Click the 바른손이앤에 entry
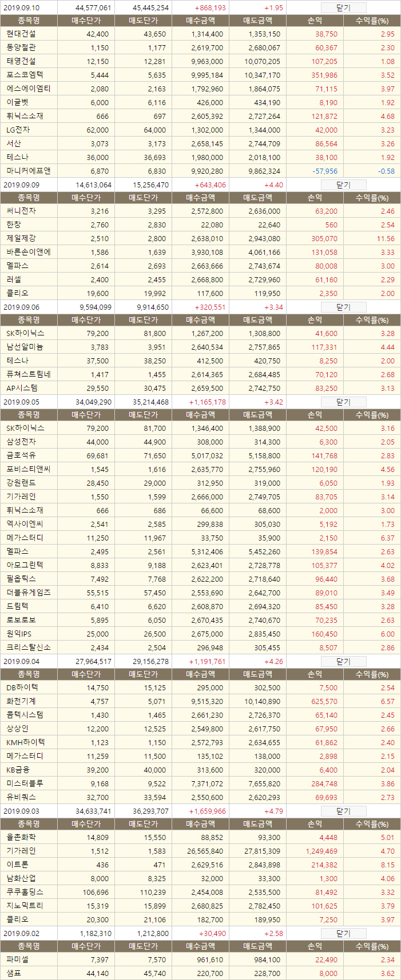Image resolution: width=401 pixels, height=980 pixels. [29, 252]
